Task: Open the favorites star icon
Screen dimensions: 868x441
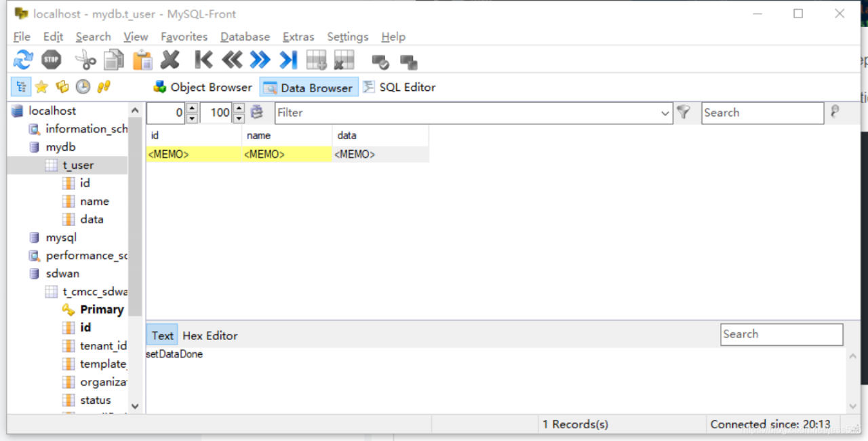Action: 41,87
